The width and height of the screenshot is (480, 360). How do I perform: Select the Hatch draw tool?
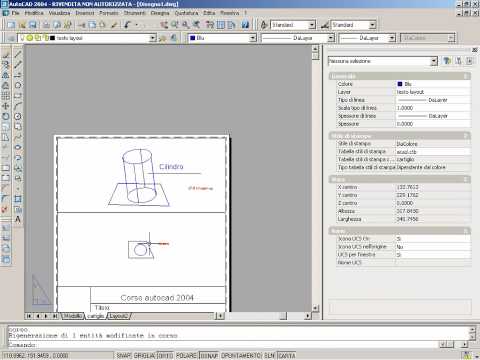point(18,199)
